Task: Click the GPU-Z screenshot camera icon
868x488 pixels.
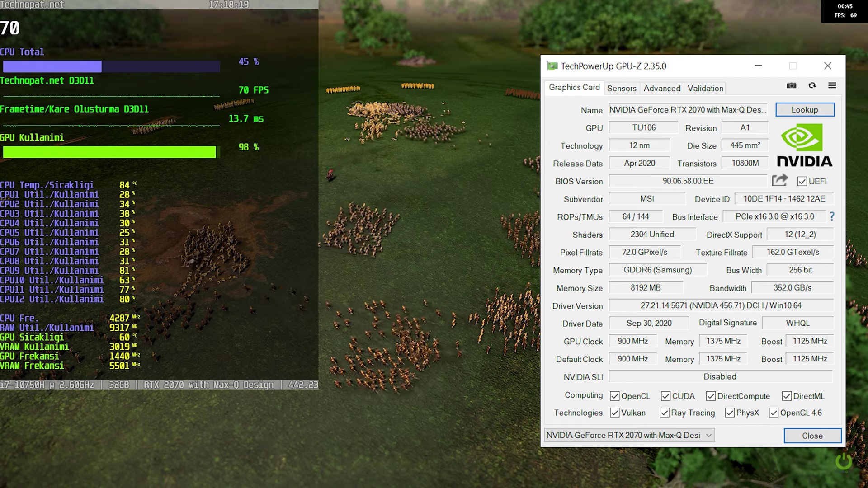Action: coord(791,86)
